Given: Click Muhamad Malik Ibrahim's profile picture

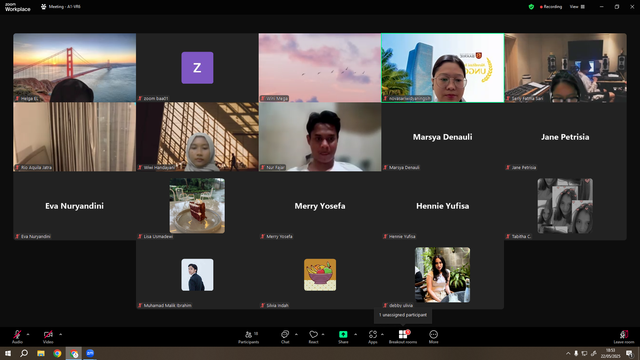Looking at the screenshot, I should coord(197,275).
